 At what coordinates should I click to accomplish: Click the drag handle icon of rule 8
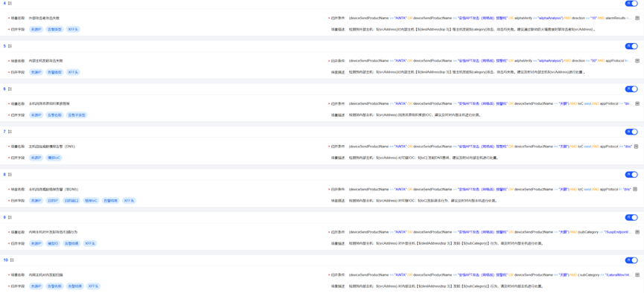tap(10, 175)
